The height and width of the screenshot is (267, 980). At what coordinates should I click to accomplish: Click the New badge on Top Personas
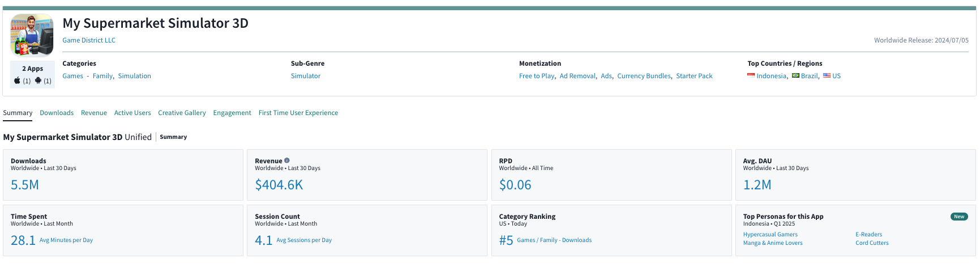[x=959, y=217]
